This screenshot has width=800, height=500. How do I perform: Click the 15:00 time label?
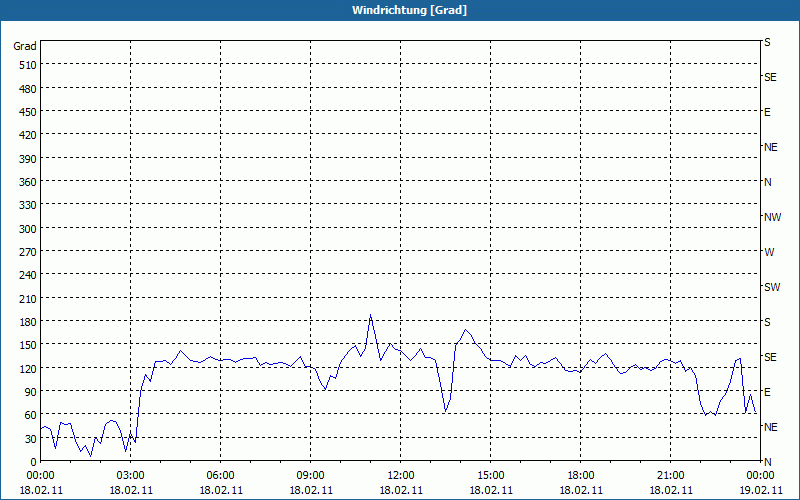tap(490, 476)
